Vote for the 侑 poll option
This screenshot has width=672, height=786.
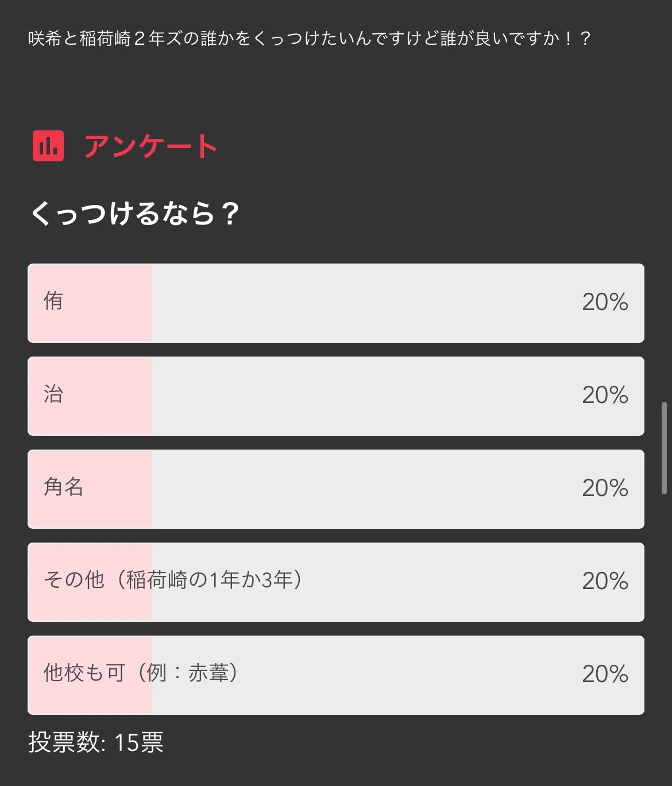click(336, 303)
